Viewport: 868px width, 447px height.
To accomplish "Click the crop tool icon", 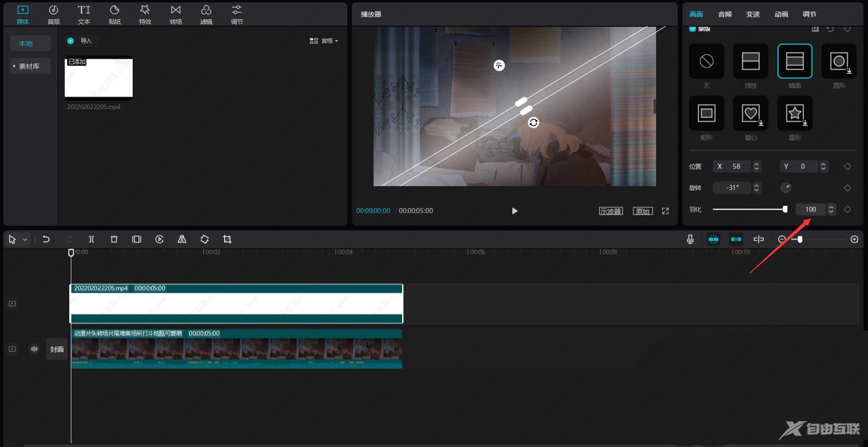I will 227,239.
